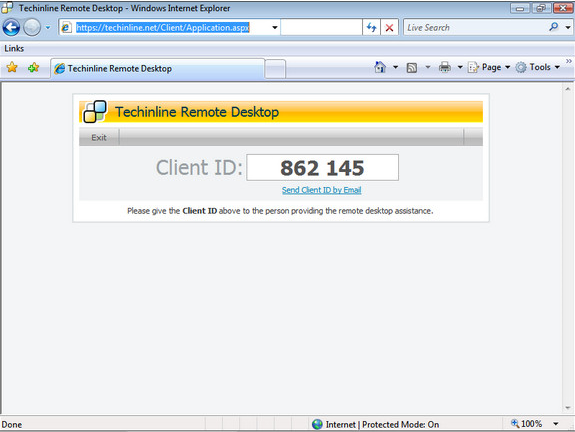
Task: Click the Done status bar text
Action: (12, 425)
